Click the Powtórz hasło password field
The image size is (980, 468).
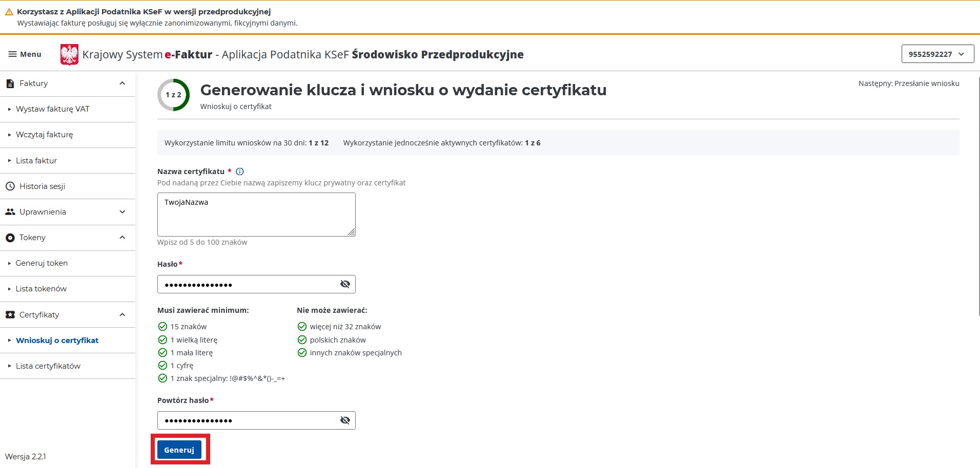(256, 420)
